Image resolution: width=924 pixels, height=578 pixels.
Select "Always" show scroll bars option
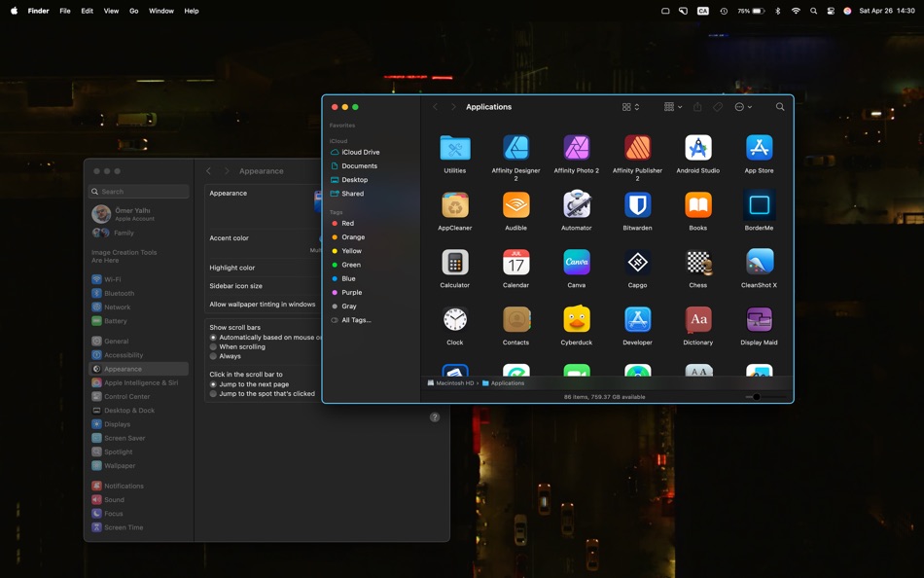[x=214, y=356]
